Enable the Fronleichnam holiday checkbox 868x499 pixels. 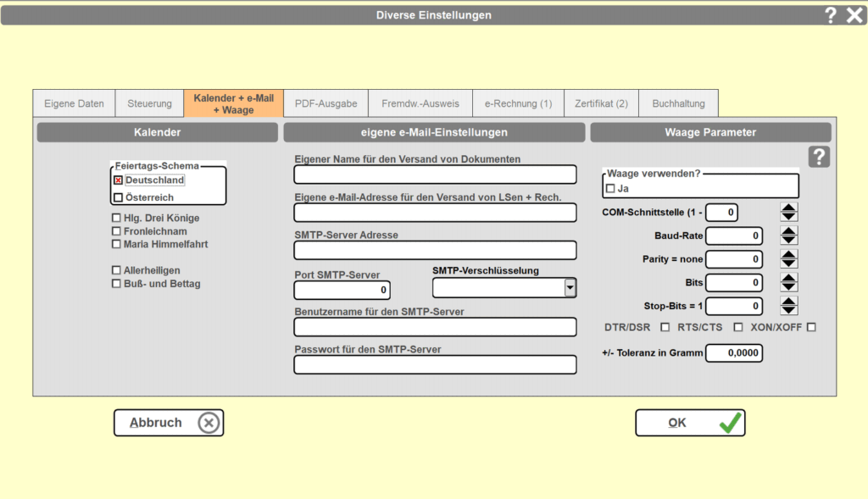(x=117, y=231)
